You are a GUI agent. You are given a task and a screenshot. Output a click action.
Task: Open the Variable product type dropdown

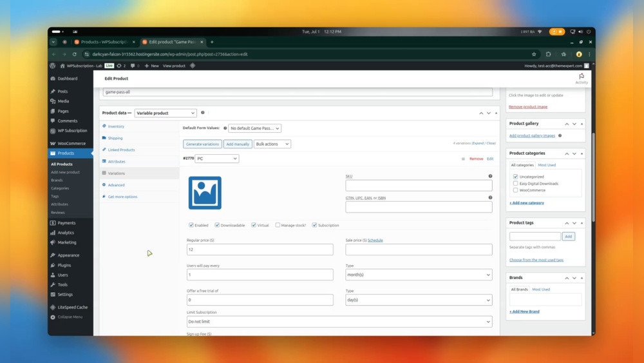[166, 113]
